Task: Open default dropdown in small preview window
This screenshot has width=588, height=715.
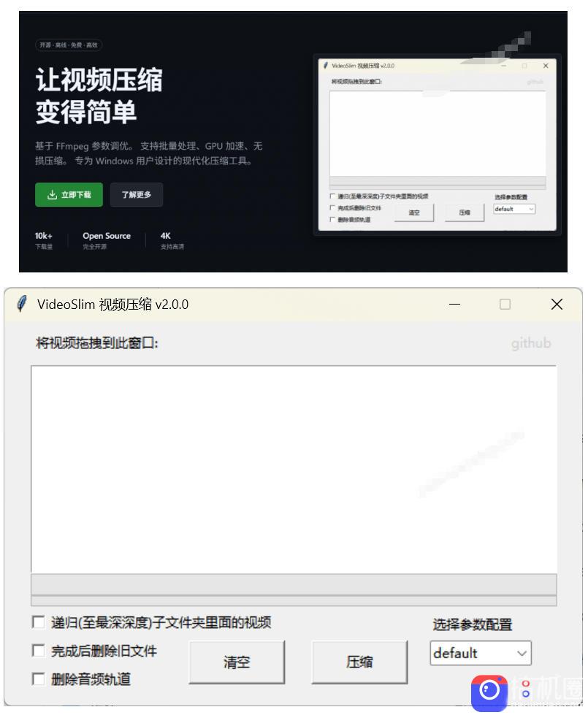Action: [x=514, y=209]
